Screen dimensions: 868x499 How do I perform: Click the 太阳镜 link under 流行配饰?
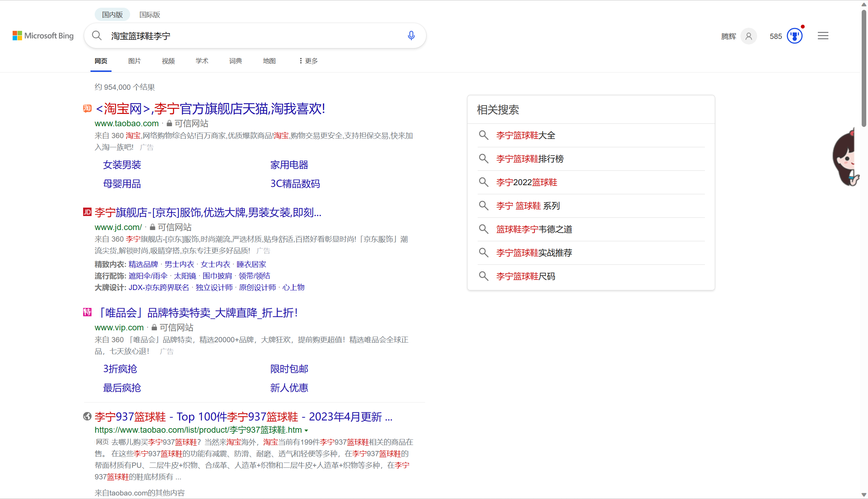point(185,276)
